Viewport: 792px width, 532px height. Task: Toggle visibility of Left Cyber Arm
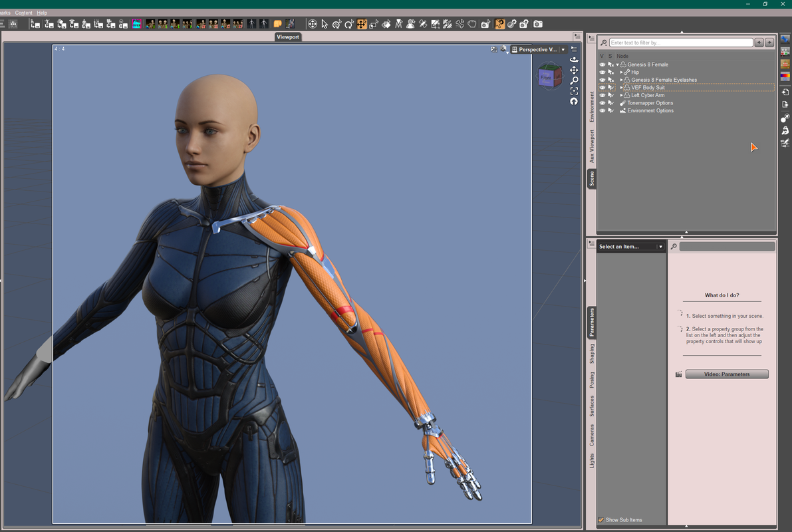[602, 95]
